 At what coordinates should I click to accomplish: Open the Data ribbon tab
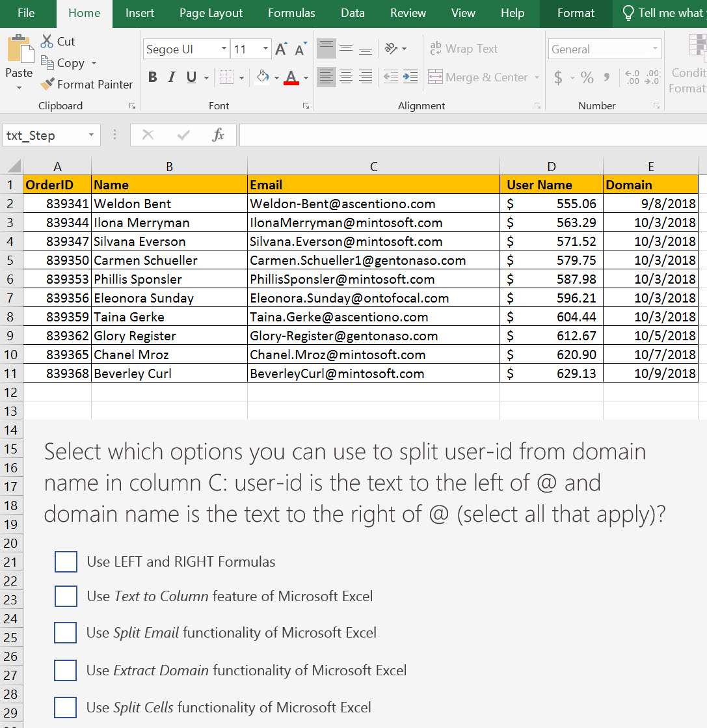[x=352, y=13]
